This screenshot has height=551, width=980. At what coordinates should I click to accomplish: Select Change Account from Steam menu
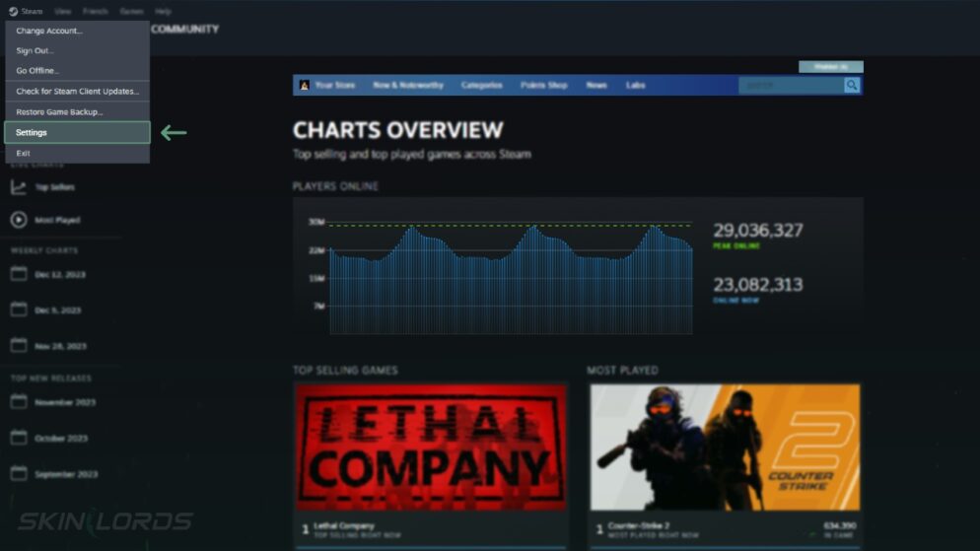coord(77,31)
